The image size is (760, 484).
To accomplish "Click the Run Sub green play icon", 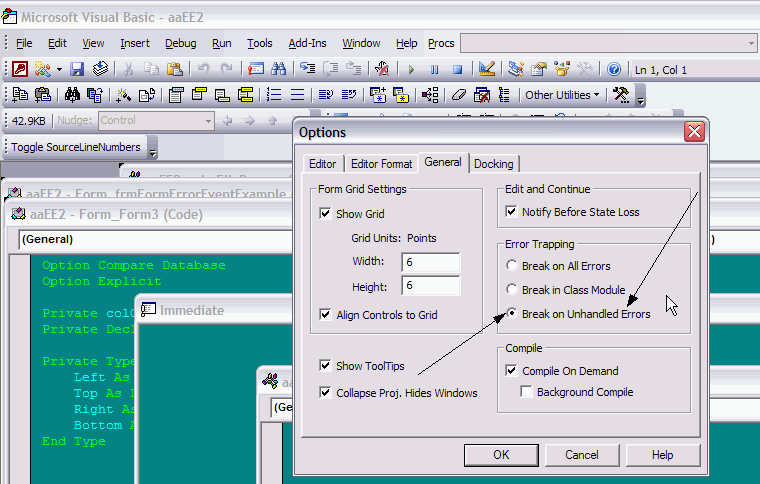I will click(x=412, y=70).
